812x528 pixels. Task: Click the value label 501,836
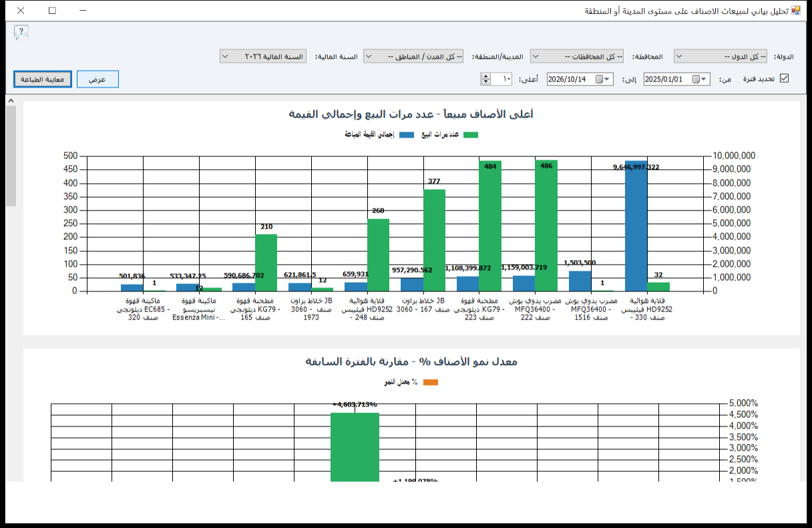point(132,276)
